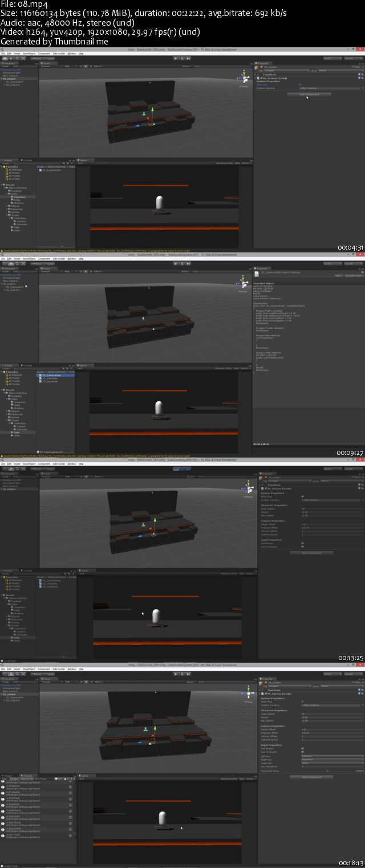
Task: Select Hand tool in the 00:18:13 frame
Action: [x=5, y=674]
